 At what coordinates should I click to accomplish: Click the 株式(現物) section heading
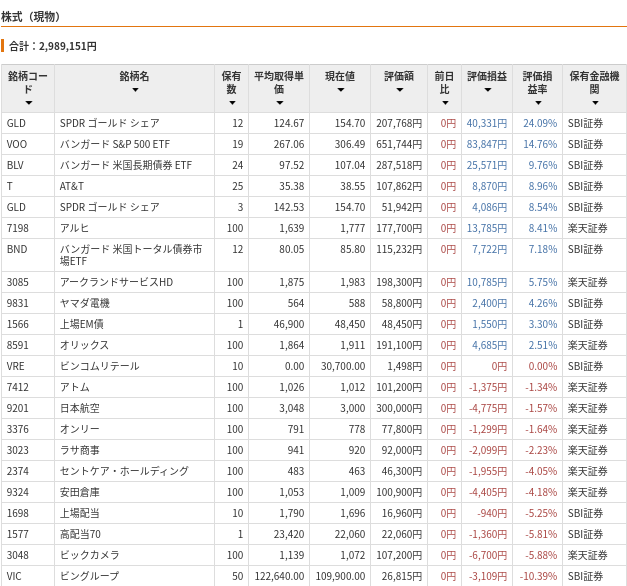30,17
